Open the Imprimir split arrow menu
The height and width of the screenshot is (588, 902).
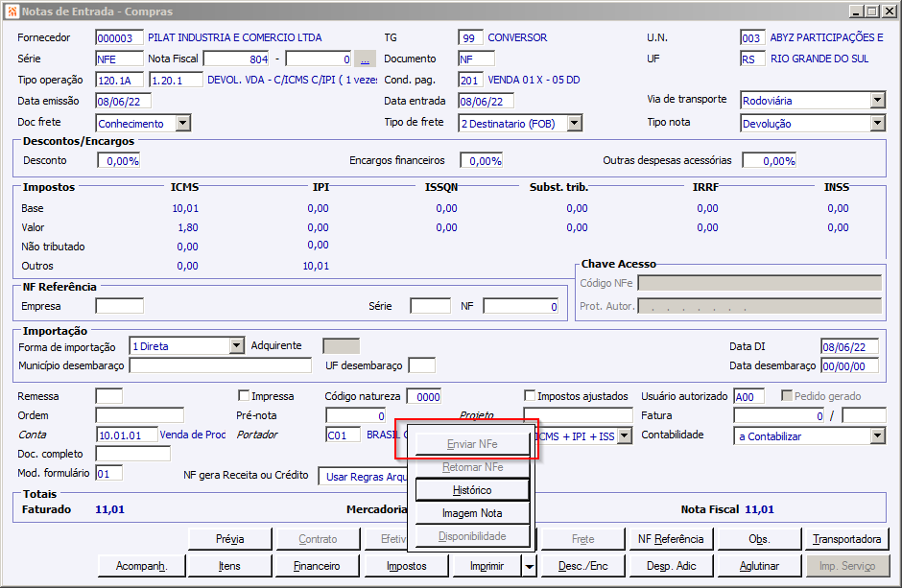[529, 566]
